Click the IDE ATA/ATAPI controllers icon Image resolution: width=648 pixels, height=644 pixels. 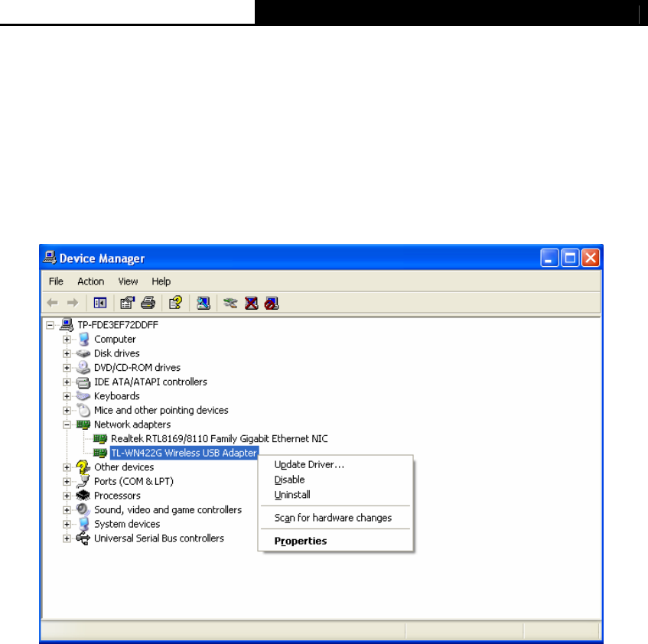83,382
